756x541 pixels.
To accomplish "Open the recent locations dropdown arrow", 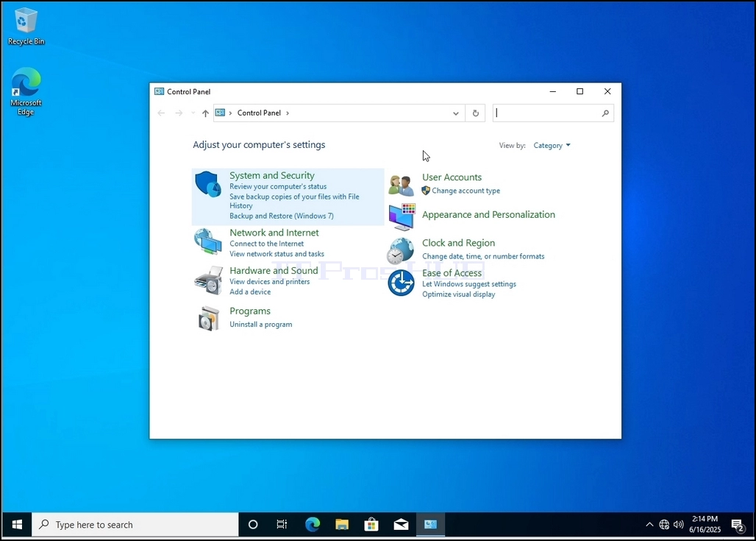I will tap(193, 113).
